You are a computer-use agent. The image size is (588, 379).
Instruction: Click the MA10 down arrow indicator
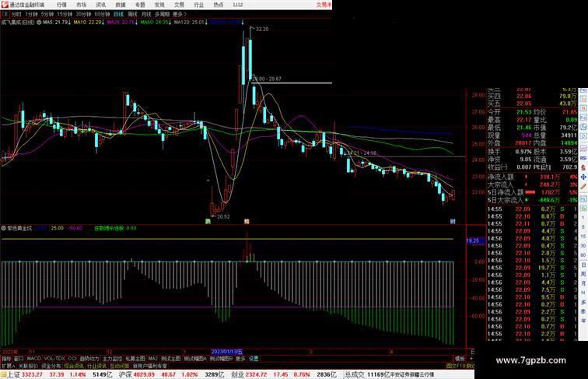pos(103,23)
